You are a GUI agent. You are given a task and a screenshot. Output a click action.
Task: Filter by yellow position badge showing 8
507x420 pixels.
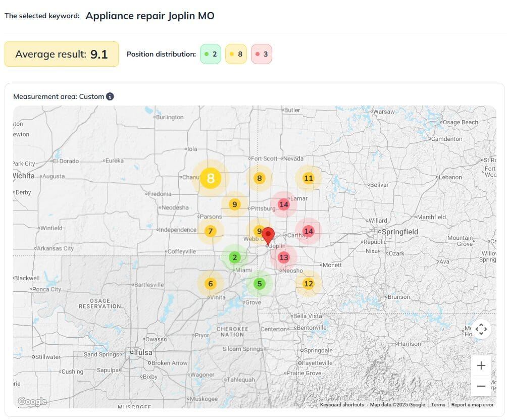pos(236,54)
